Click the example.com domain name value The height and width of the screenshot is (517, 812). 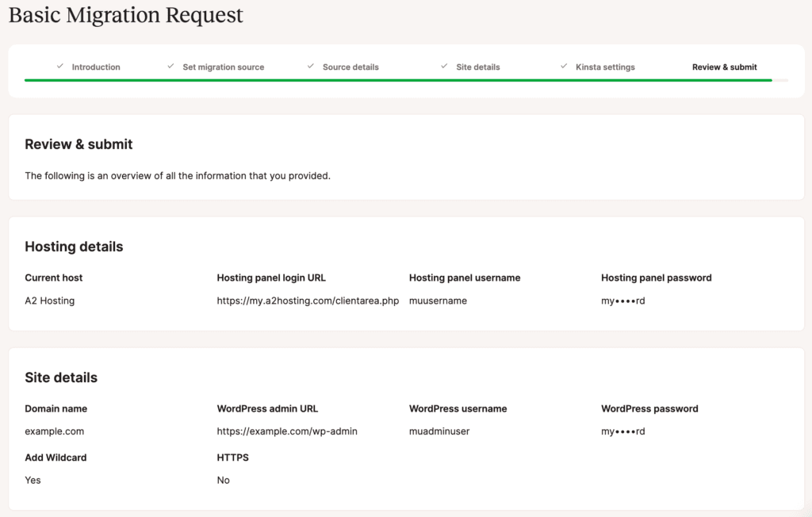[54, 432]
